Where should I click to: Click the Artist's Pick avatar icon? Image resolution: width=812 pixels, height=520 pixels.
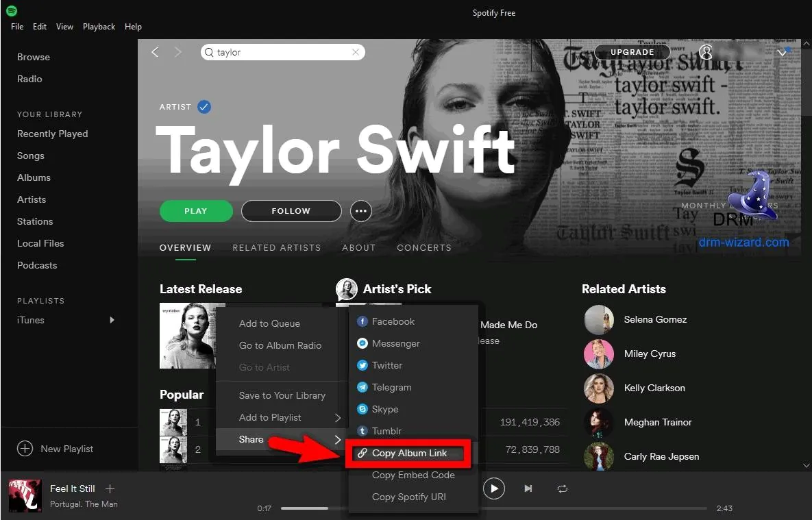(347, 289)
